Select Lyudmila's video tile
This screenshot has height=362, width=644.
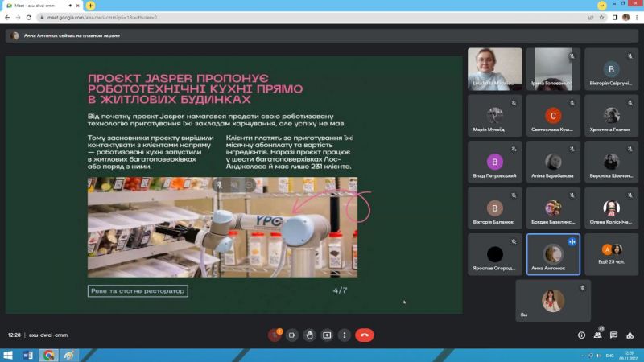[495, 69]
